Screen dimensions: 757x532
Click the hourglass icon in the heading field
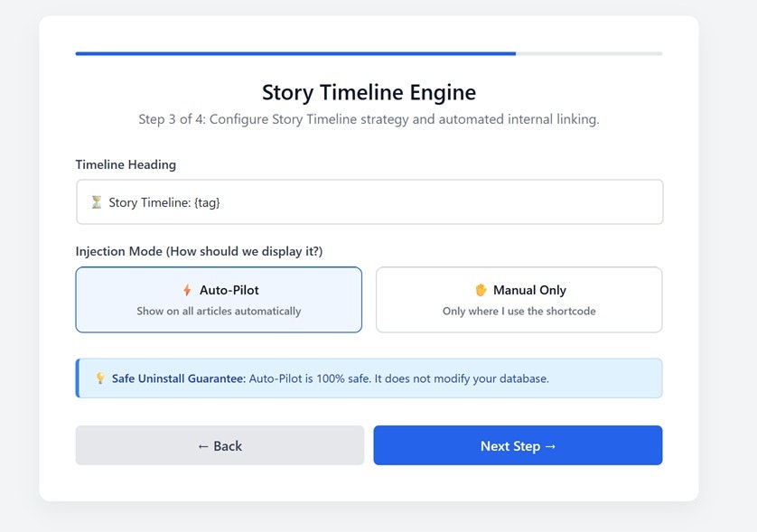point(97,201)
